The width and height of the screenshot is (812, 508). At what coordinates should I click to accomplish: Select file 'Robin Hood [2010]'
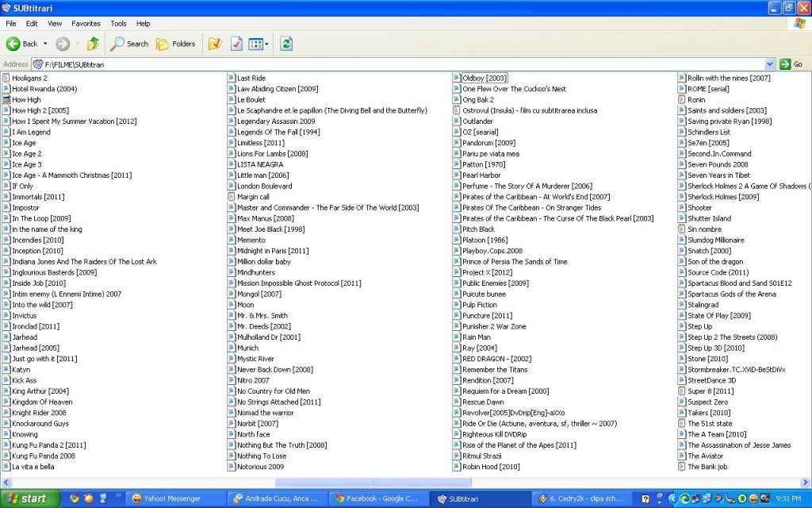[491, 467]
